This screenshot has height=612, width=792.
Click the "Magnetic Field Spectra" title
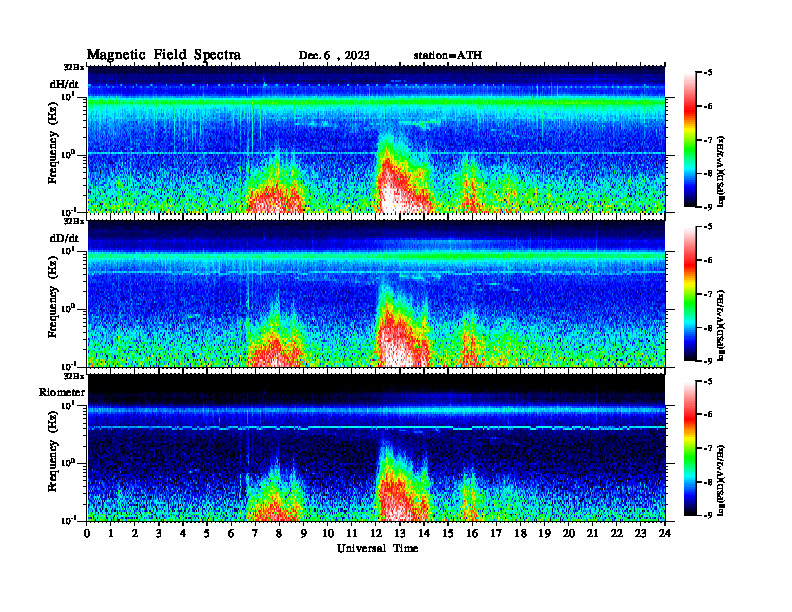pyautogui.click(x=164, y=55)
